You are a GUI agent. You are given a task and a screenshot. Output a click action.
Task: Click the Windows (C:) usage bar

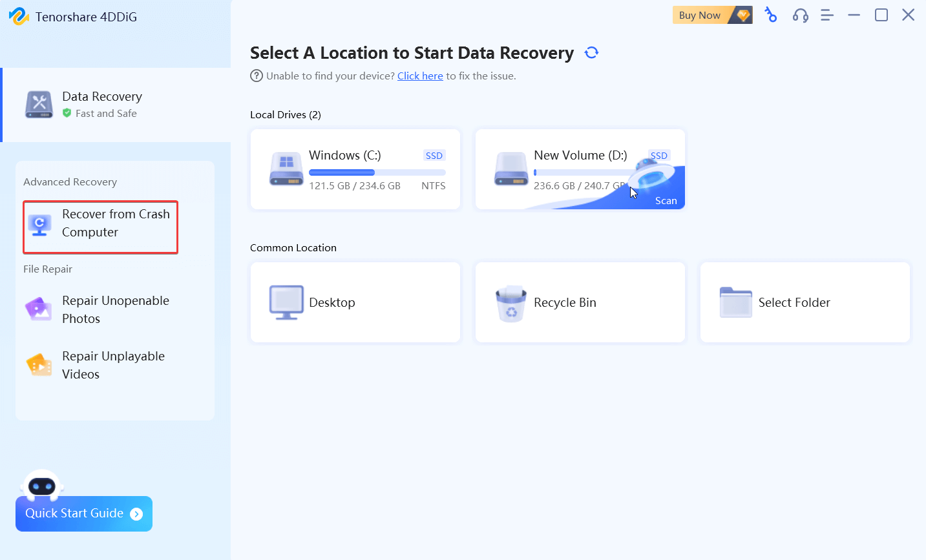(x=377, y=172)
